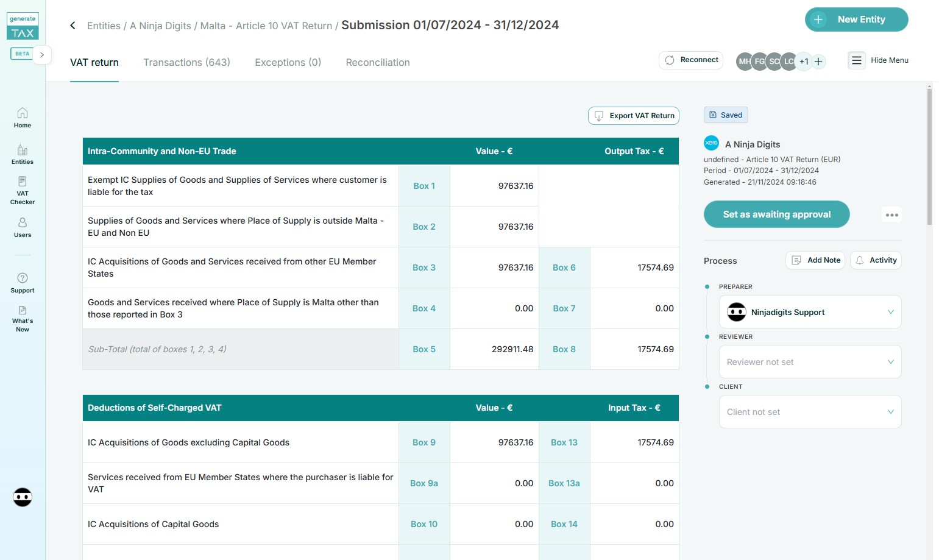
Task: Open the Home sidebar icon
Action: [23, 118]
